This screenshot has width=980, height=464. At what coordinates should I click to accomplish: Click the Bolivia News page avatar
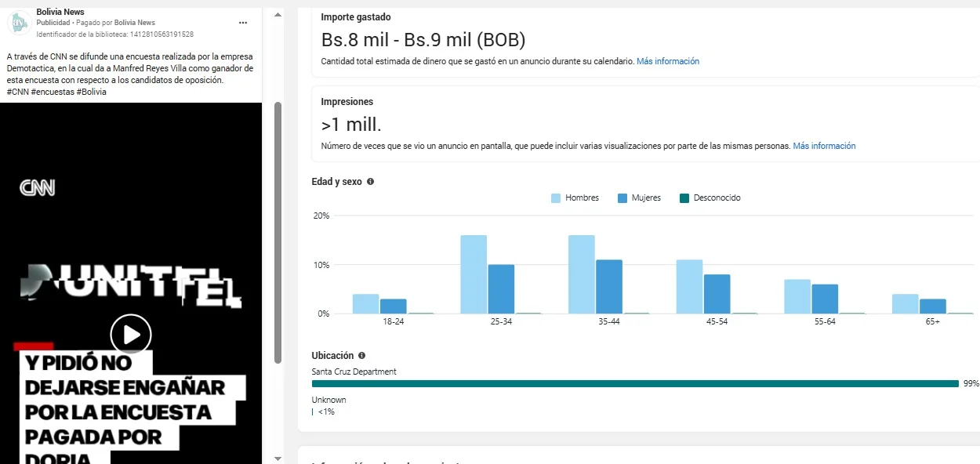[19, 23]
